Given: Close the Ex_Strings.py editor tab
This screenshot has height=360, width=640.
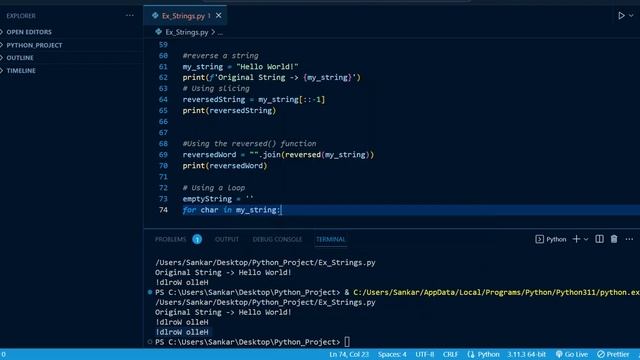Looking at the screenshot, I should click(219, 16).
